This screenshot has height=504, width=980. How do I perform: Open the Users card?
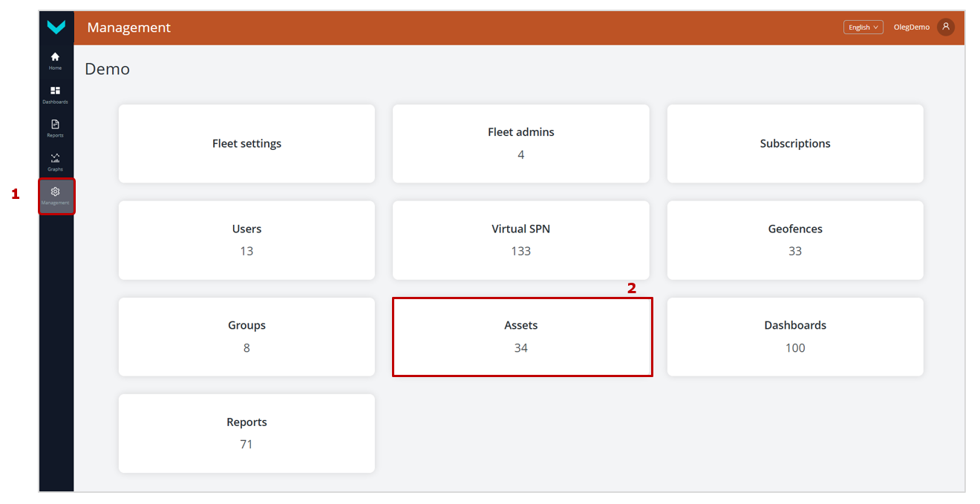pyautogui.click(x=246, y=240)
